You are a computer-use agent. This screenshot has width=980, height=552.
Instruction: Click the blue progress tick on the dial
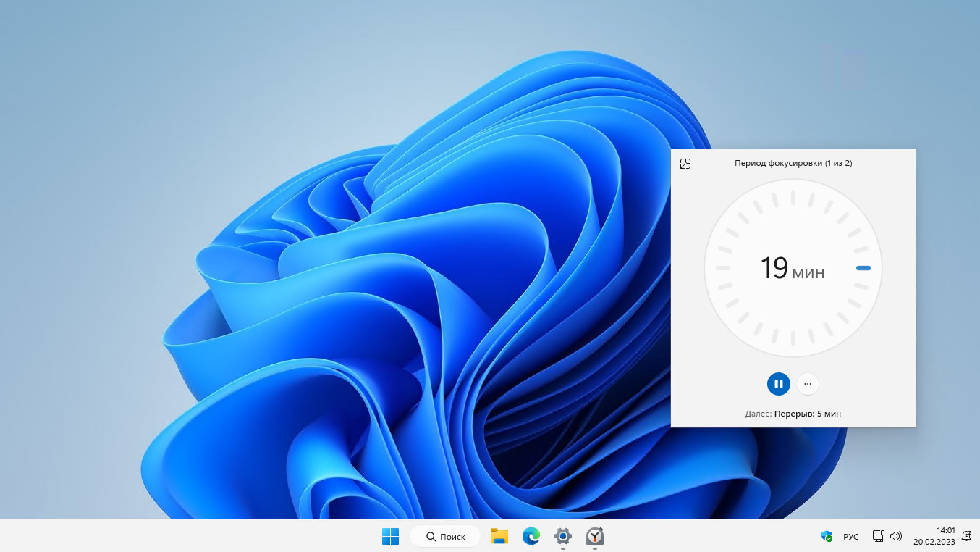pyautogui.click(x=863, y=268)
